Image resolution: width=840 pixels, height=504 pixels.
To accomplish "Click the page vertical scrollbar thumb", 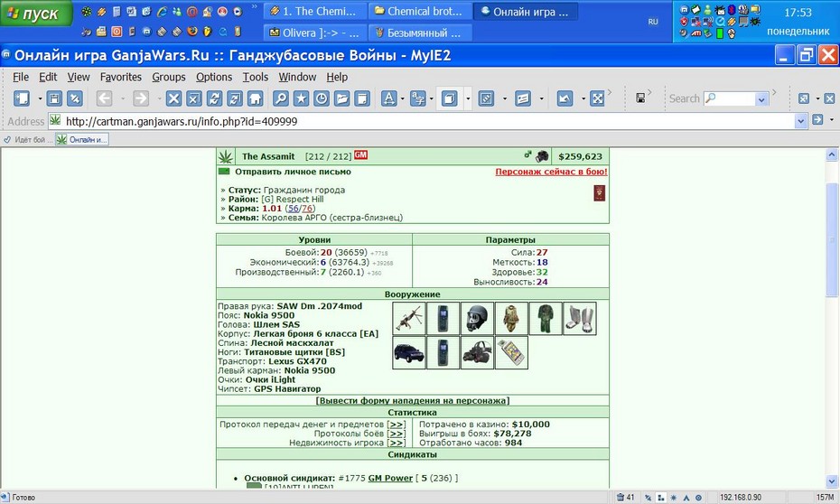I will (x=832, y=239).
